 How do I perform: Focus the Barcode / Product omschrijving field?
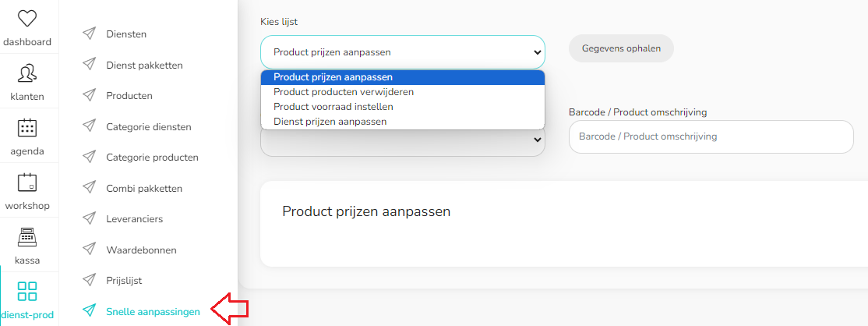point(711,136)
